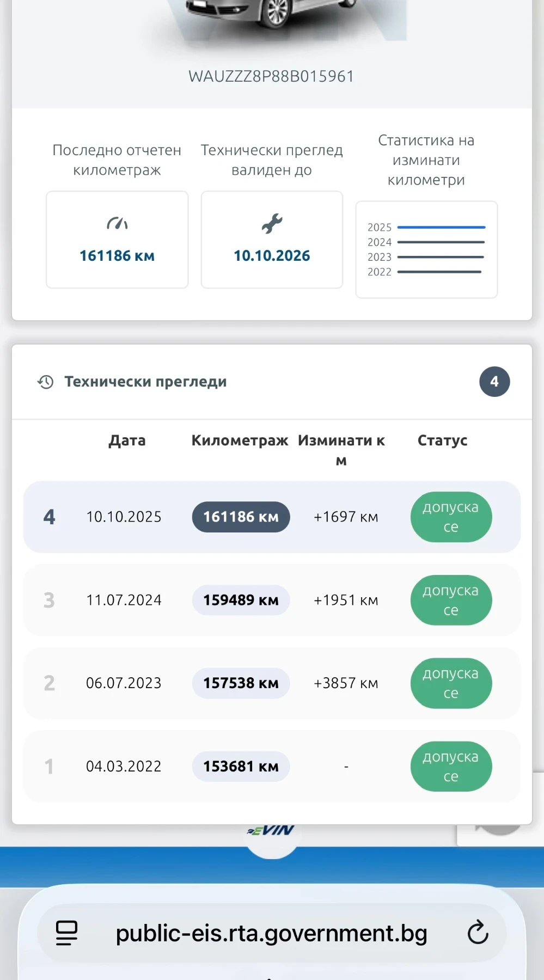The image size is (544, 980).
Task: Select the 2022 mileage statistics bar
Action: pos(439,272)
